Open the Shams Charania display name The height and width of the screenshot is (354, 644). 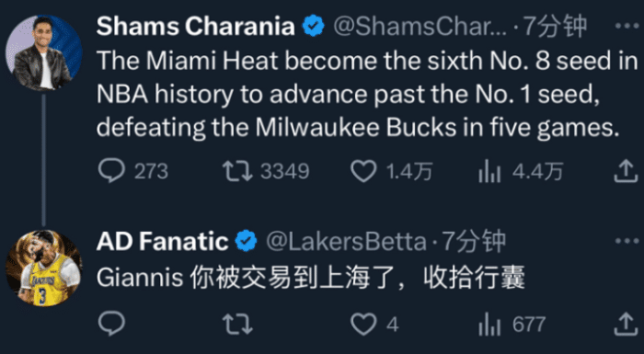(195, 27)
